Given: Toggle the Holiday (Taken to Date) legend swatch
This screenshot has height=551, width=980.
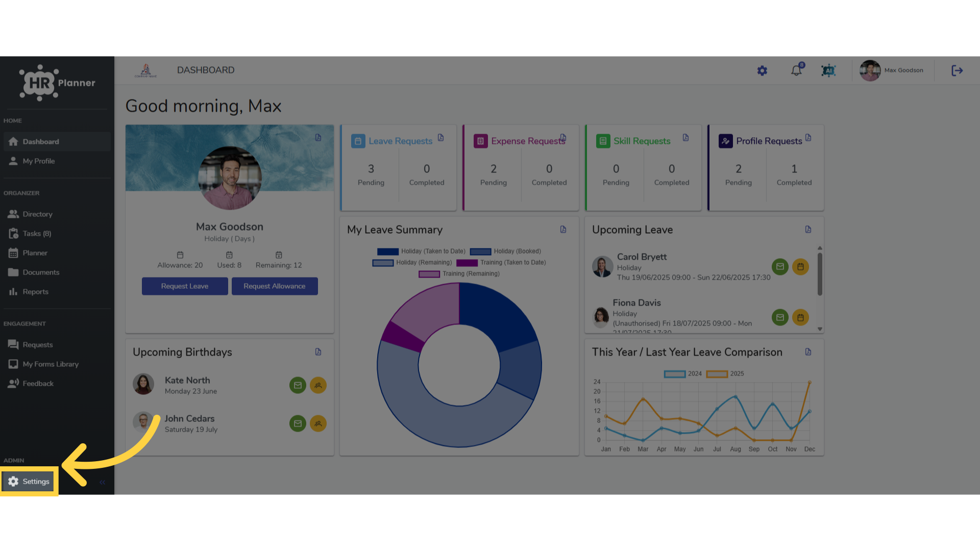Looking at the screenshot, I should pos(388,252).
